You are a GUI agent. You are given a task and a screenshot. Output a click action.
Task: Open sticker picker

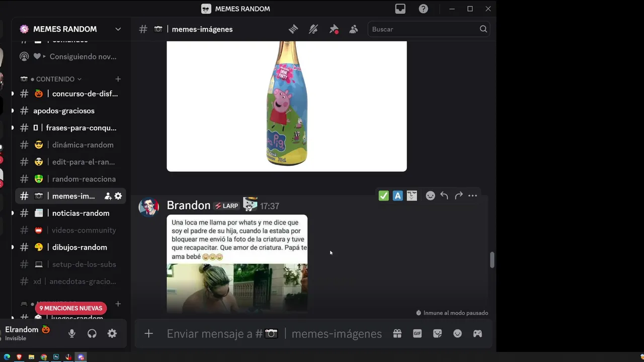click(x=437, y=333)
